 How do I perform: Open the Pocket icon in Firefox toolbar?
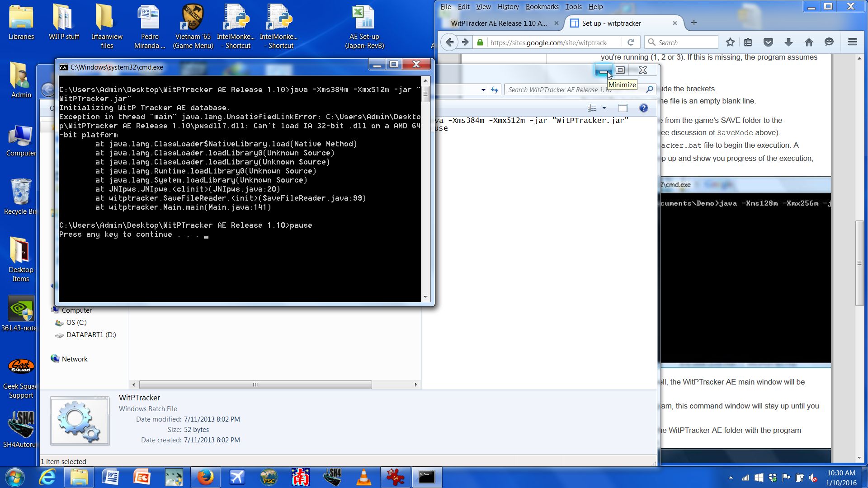tap(768, 42)
